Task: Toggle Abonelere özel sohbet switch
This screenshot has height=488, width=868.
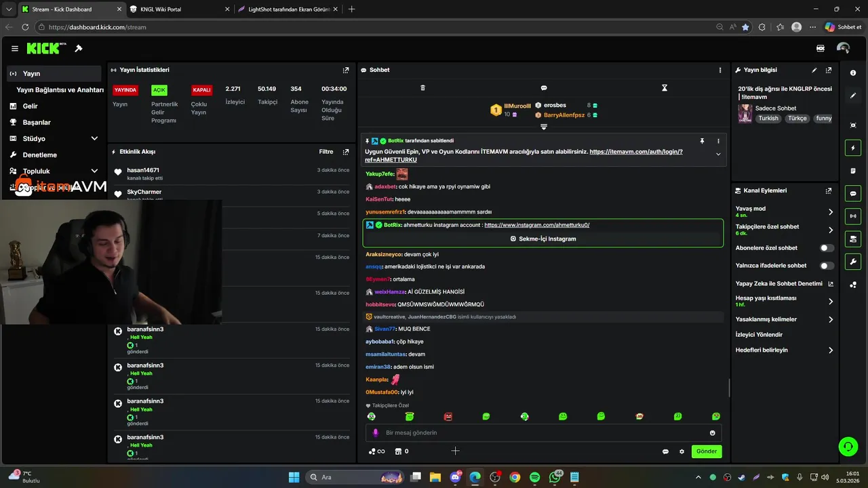Action: click(x=827, y=248)
